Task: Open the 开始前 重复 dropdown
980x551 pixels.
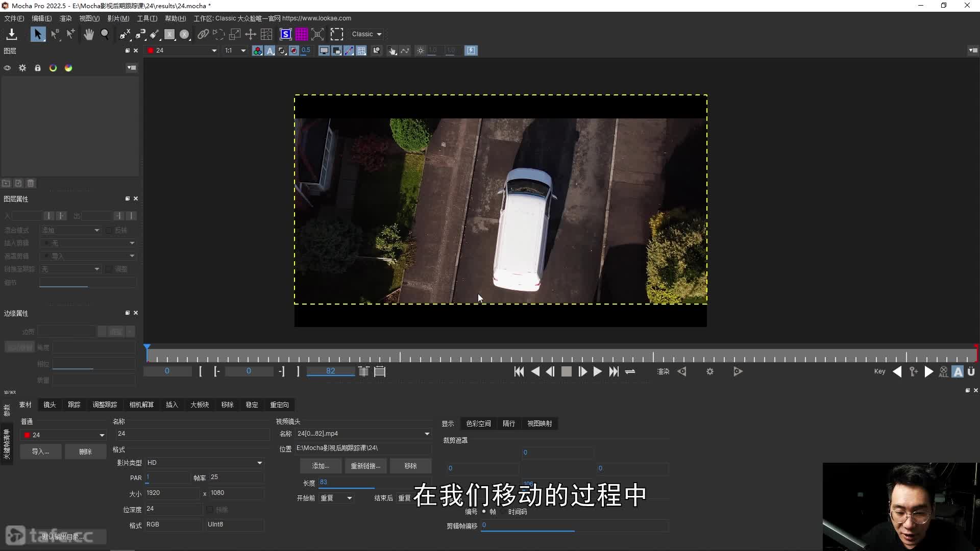Action: [336, 498]
